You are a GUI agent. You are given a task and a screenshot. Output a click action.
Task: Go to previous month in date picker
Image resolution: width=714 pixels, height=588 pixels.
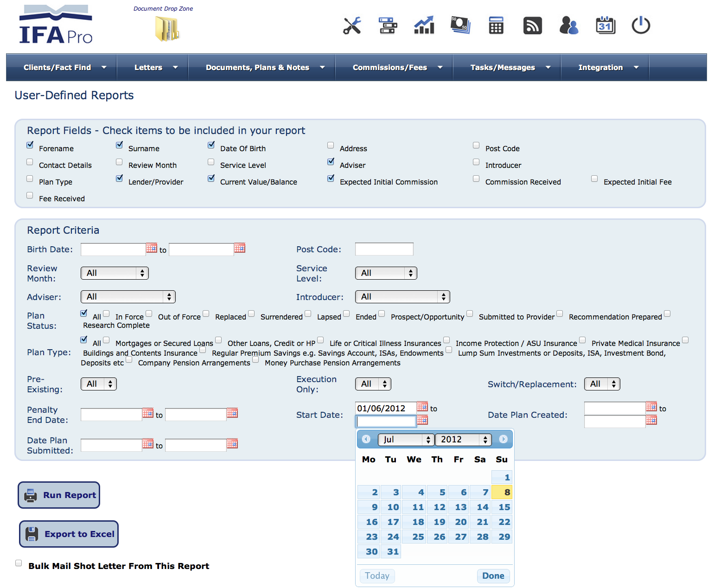pyautogui.click(x=366, y=439)
